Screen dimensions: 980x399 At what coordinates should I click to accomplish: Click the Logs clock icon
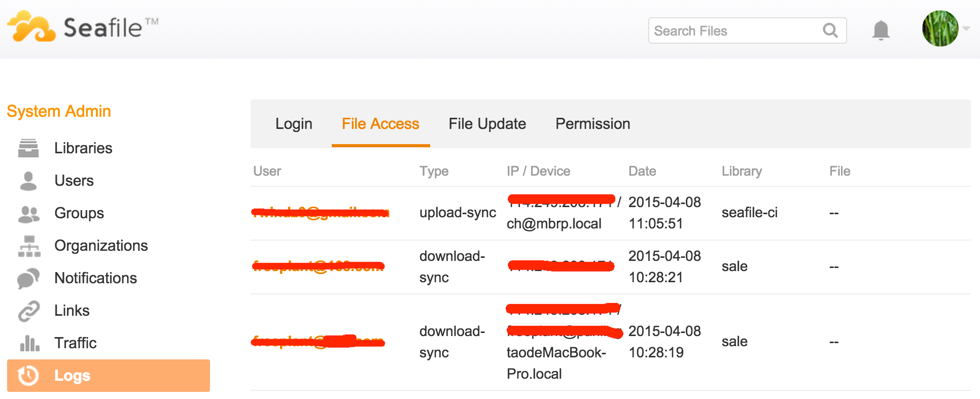(x=28, y=376)
